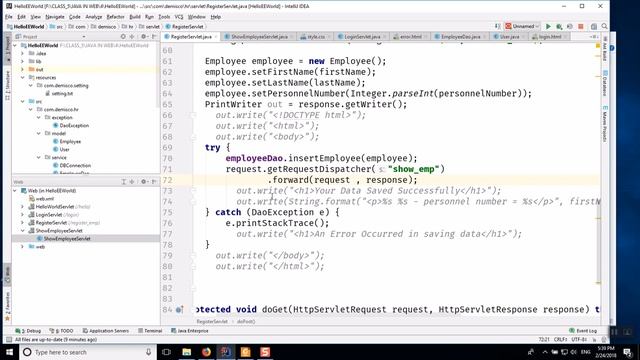Toggle fold marker at line 66
Screen dimensions: 640x360
(193, 115)
